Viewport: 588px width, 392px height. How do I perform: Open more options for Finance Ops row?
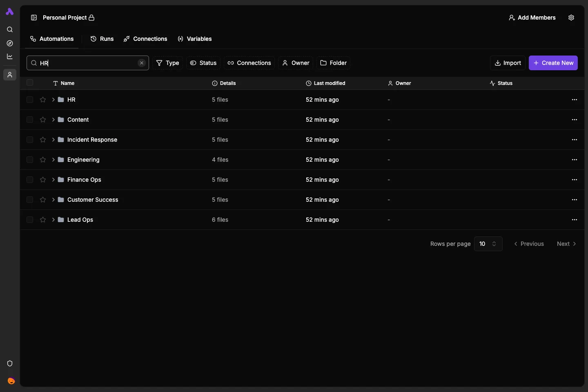(x=575, y=180)
